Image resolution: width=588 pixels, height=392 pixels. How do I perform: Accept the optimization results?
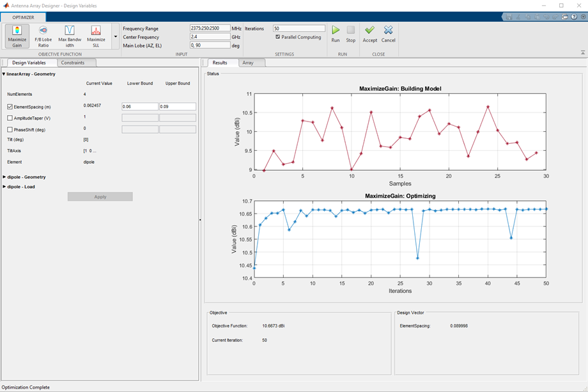coord(370,34)
